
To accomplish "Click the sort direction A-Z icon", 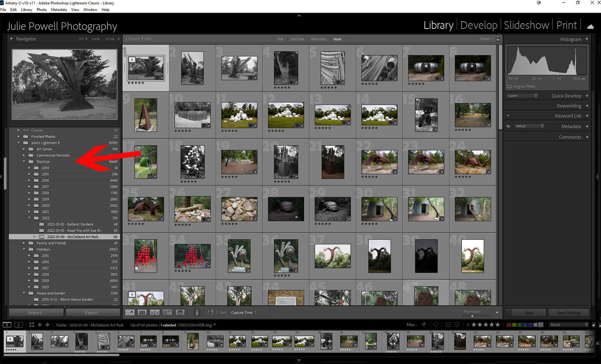I will click(x=212, y=313).
